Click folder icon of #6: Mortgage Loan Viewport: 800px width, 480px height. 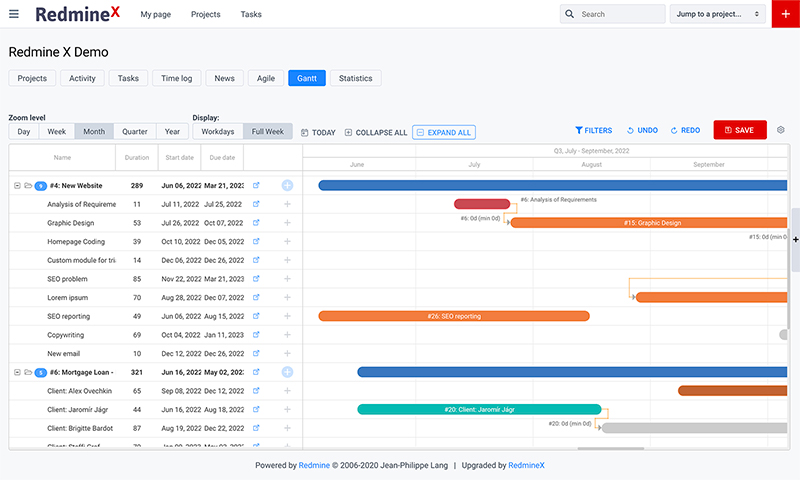pyautogui.click(x=28, y=372)
